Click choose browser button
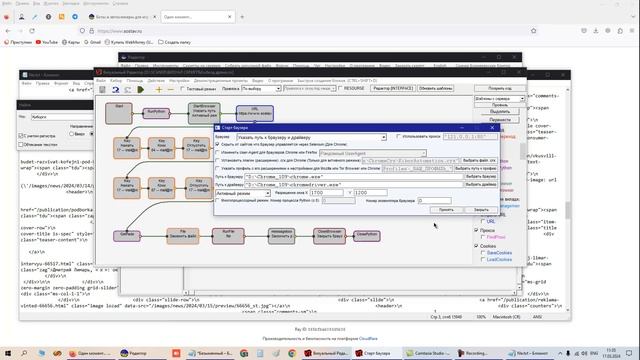Screen dimensions: 640x360 481,177
